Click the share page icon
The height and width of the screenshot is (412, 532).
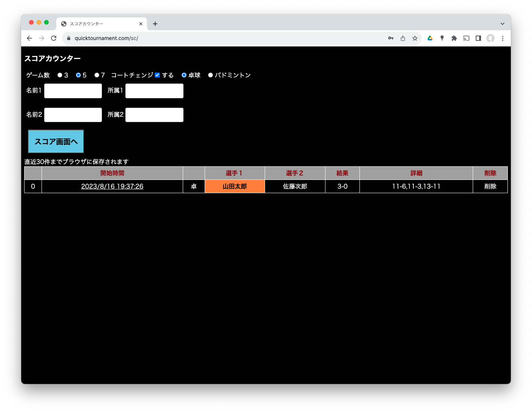pyautogui.click(x=403, y=38)
